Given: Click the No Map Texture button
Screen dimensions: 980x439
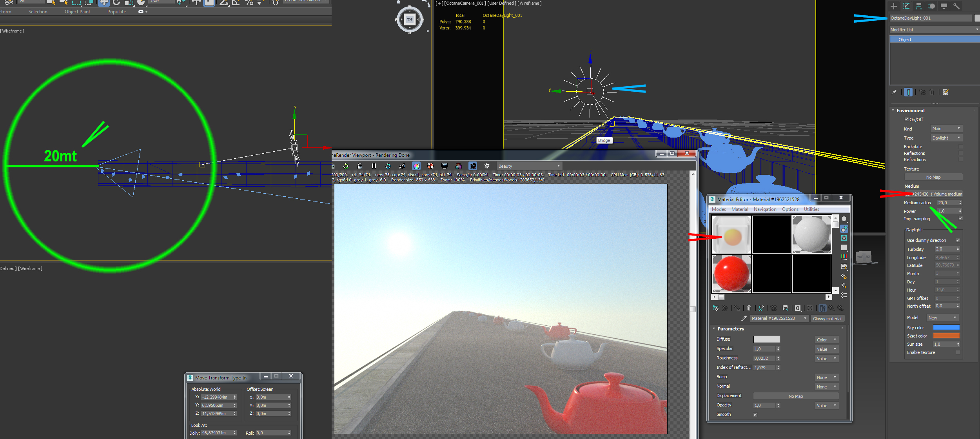Looking at the screenshot, I should pyautogui.click(x=933, y=177).
